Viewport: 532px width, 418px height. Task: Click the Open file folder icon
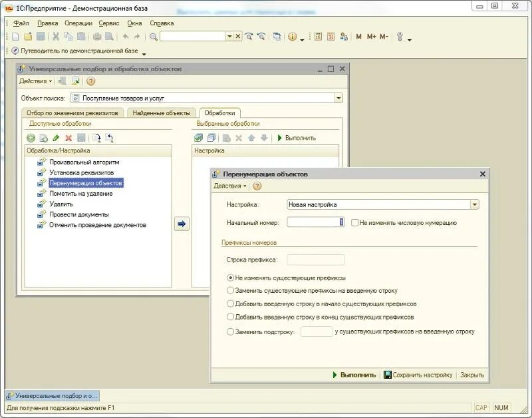[x=28, y=37]
